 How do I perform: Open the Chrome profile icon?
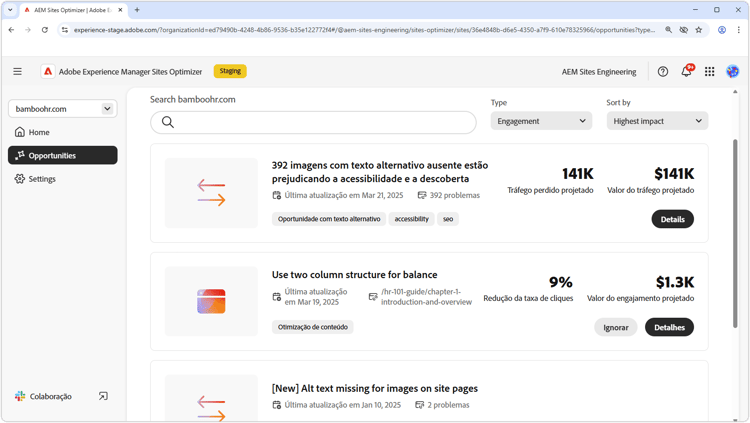pos(722,30)
